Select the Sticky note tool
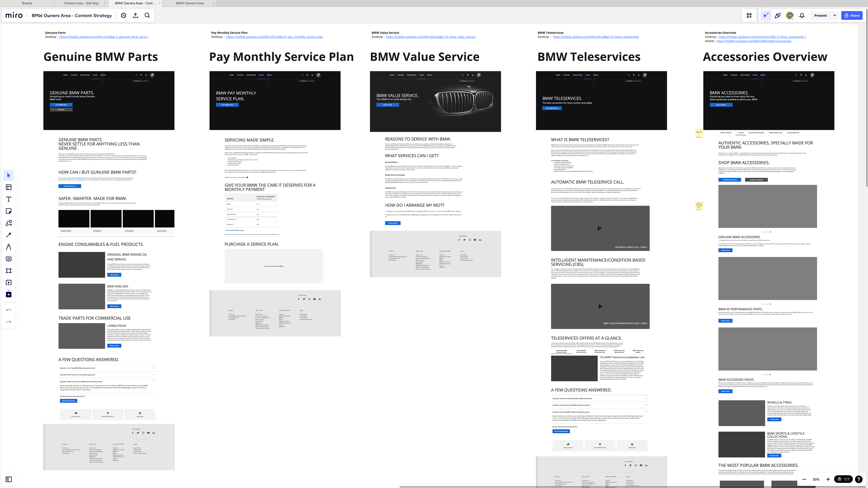This screenshot has height=488, width=868. pyautogui.click(x=9, y=211)
